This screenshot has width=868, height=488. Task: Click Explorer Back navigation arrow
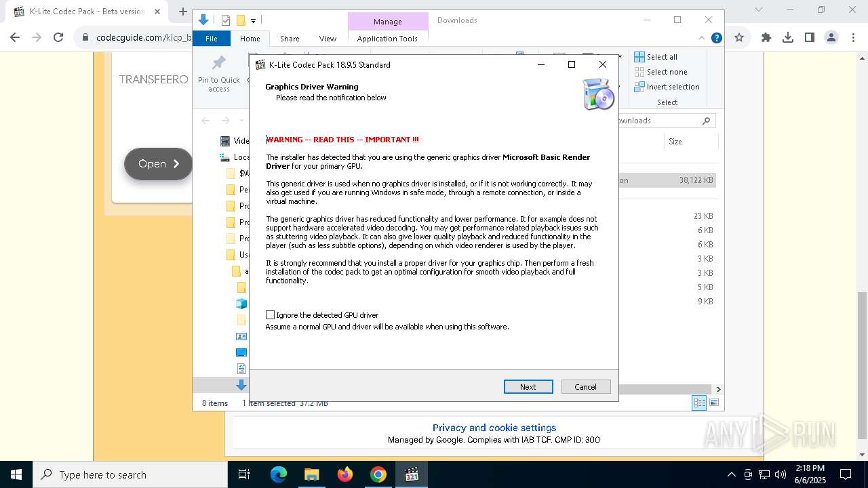(x=205, y=121)
